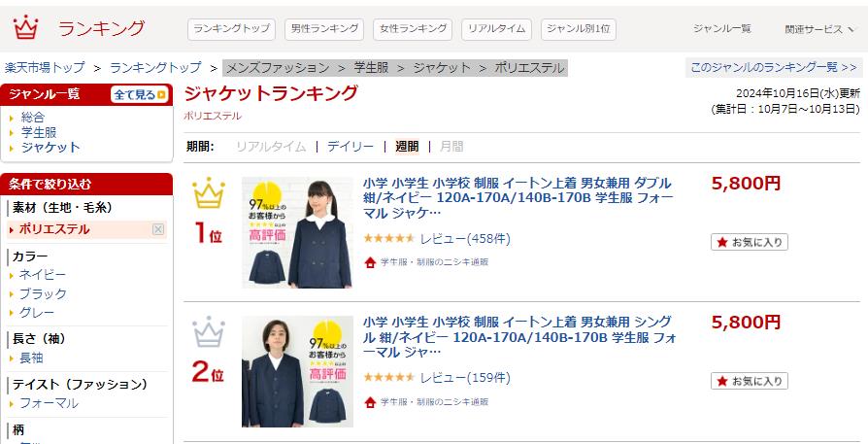The height and width of the screenshot is (444, 868).
Task: Open the 女性ランキング tab
Action: coord(413,29)
